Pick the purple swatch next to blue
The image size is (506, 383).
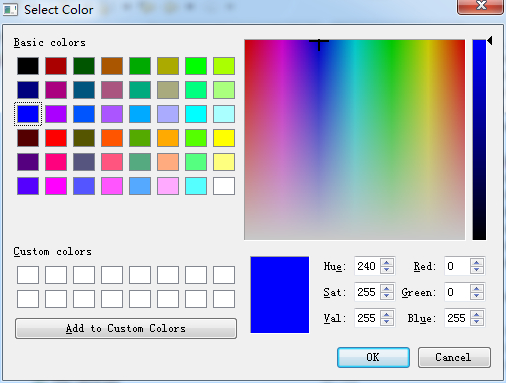tap(56, 114)
